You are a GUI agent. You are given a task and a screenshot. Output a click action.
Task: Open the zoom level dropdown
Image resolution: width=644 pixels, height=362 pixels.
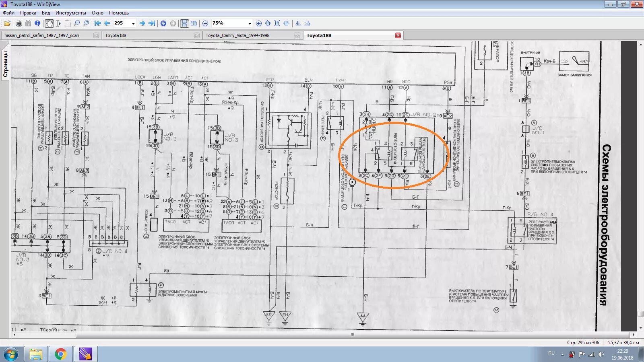(x=250, y=23)
